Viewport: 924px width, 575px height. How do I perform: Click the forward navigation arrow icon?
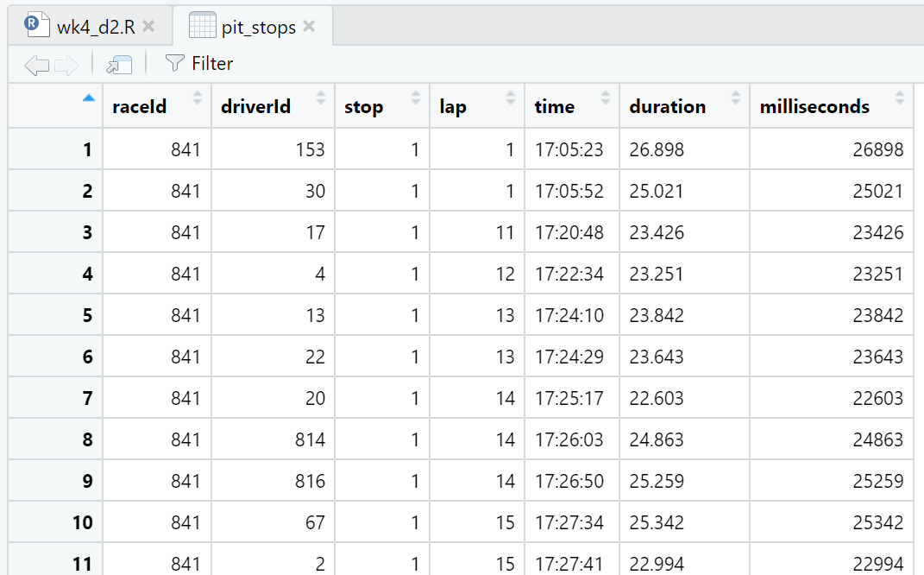tap(66, 64)
